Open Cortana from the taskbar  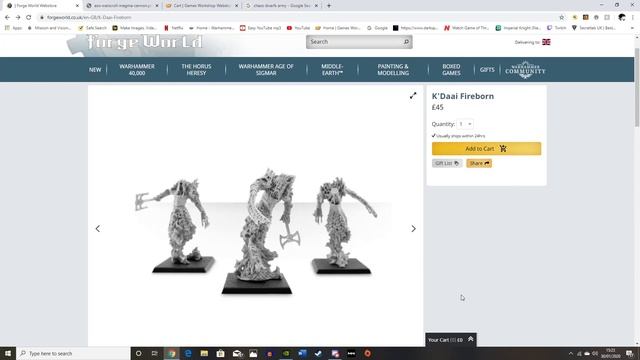[x=138, y=353]
